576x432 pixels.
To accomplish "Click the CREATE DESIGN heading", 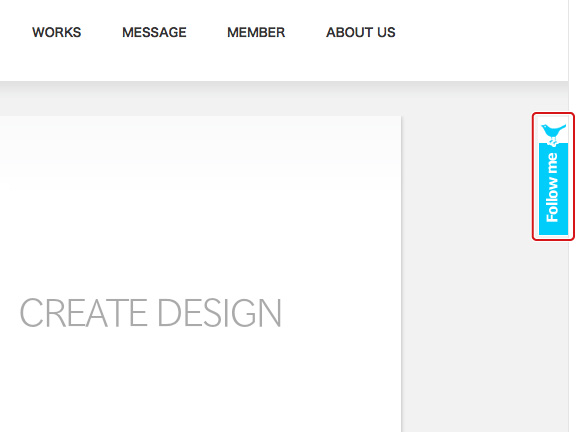I will [151, 313].
